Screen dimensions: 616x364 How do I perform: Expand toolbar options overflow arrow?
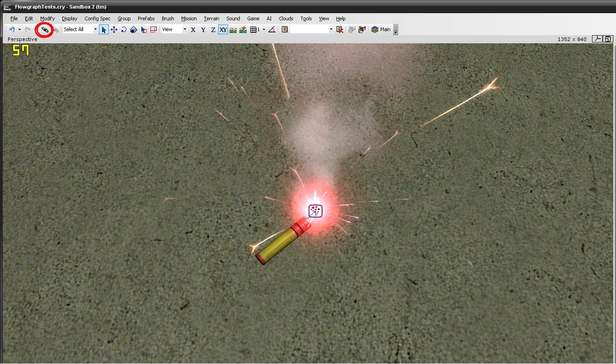click(396, 30)
